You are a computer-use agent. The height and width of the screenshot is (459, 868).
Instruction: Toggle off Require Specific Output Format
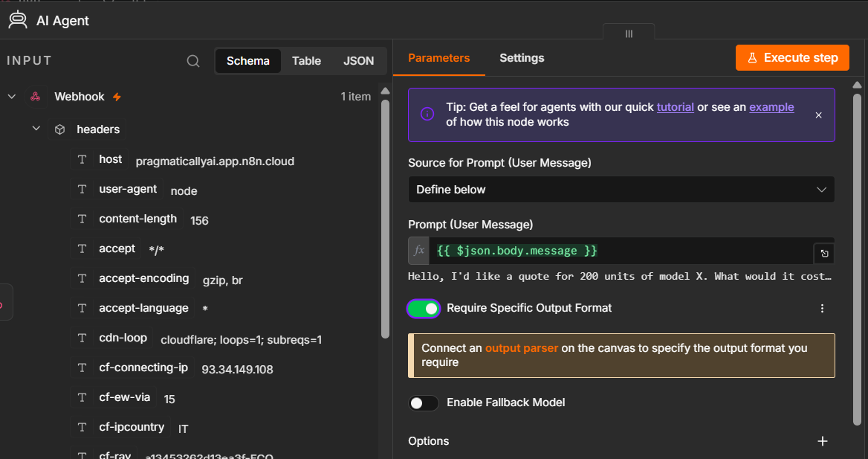[x=424, y=309]
